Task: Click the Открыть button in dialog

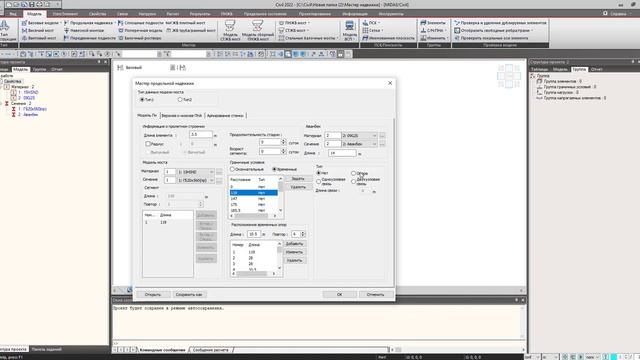Action: click(153, 294)
